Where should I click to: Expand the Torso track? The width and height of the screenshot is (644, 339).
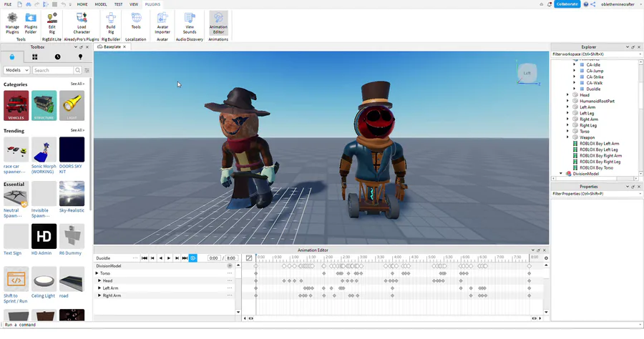tap(97, 273)
